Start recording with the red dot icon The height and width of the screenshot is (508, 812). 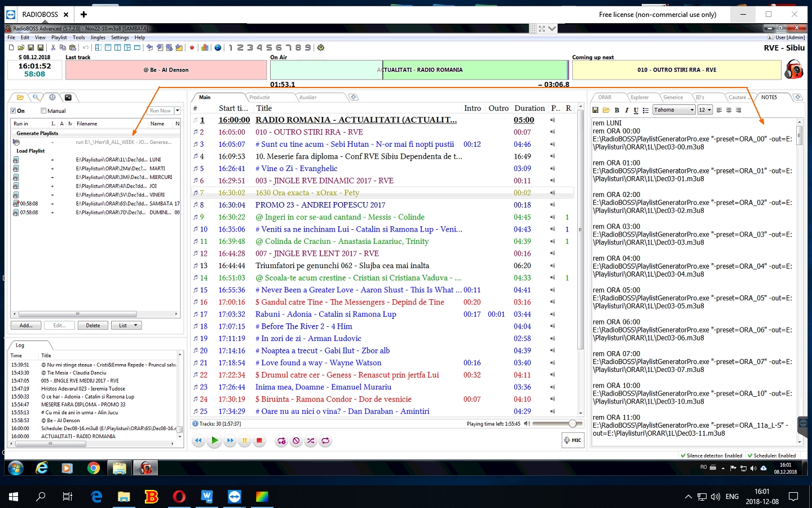[x=192, y=48]
